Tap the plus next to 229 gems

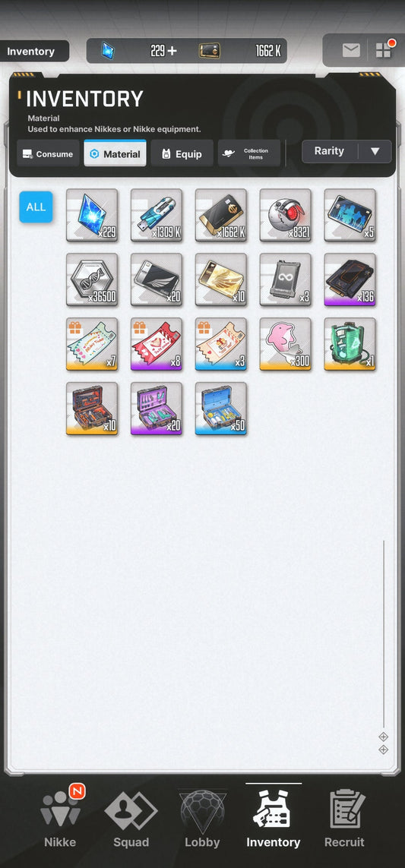(x=172, y=51)
